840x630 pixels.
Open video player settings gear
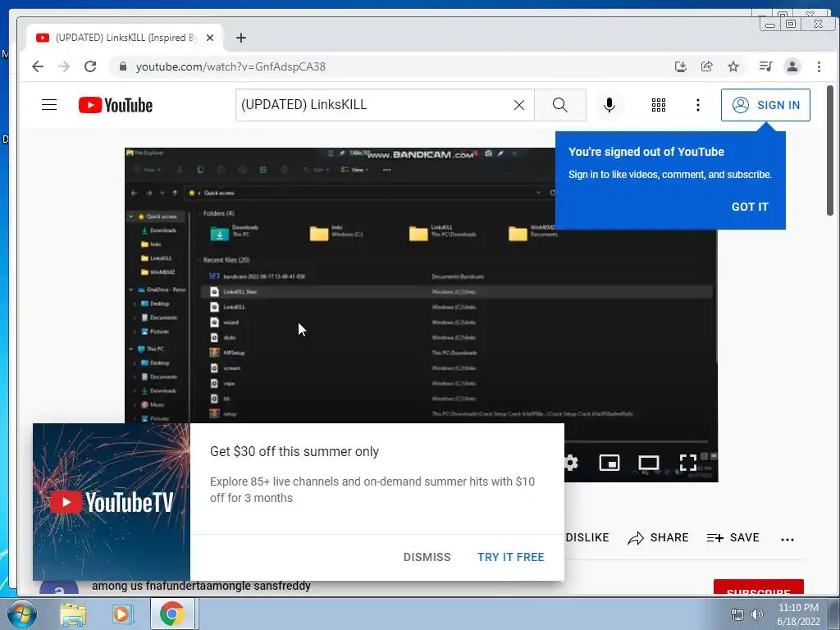pyautogui.click(x=571, y=463)
